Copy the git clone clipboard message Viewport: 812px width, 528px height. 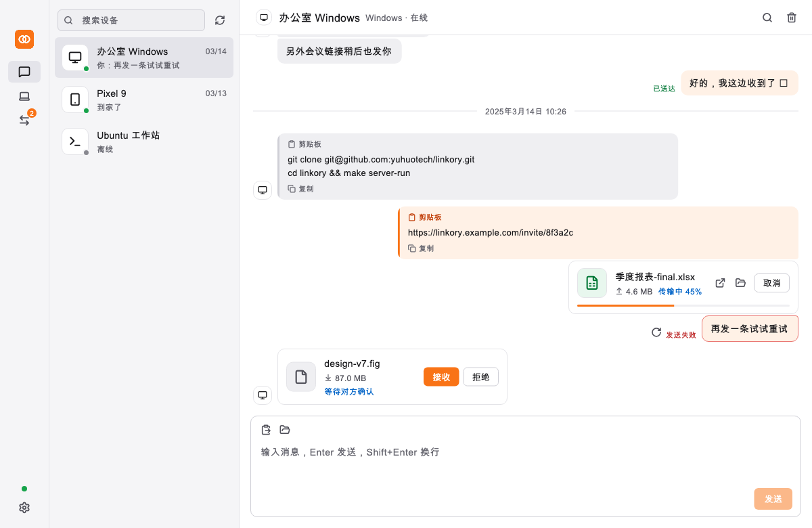click(x=301, y=189)
